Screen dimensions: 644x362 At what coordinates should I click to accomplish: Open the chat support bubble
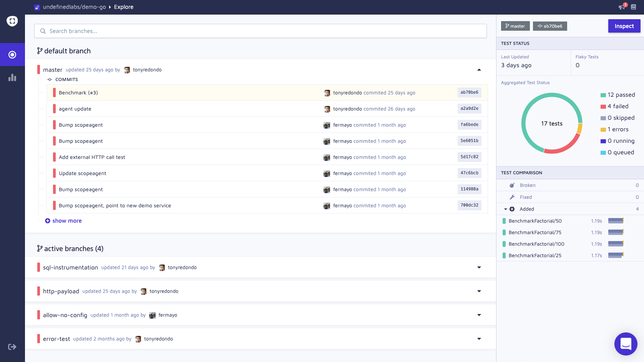coord(626,344)
